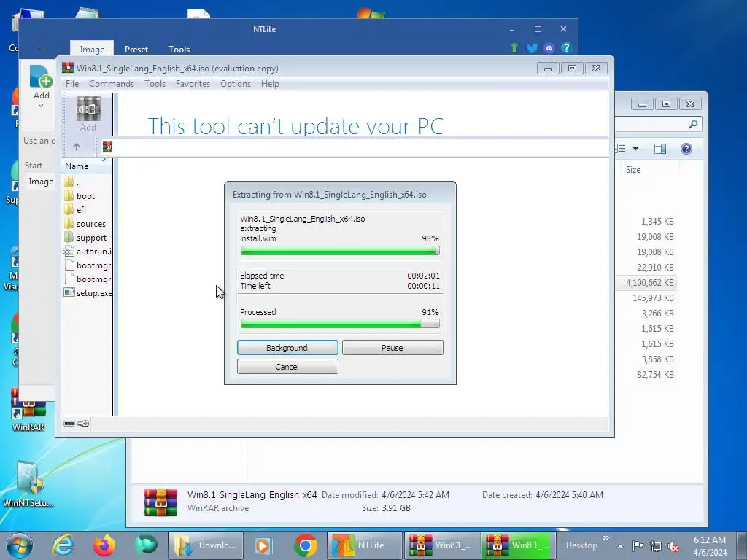747x560 pixels.
Task: Open the media player taskbar icon
Action: point(263,545)
